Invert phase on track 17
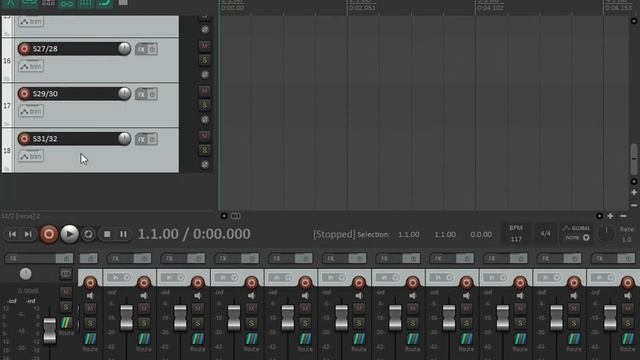 pos(205,120)
